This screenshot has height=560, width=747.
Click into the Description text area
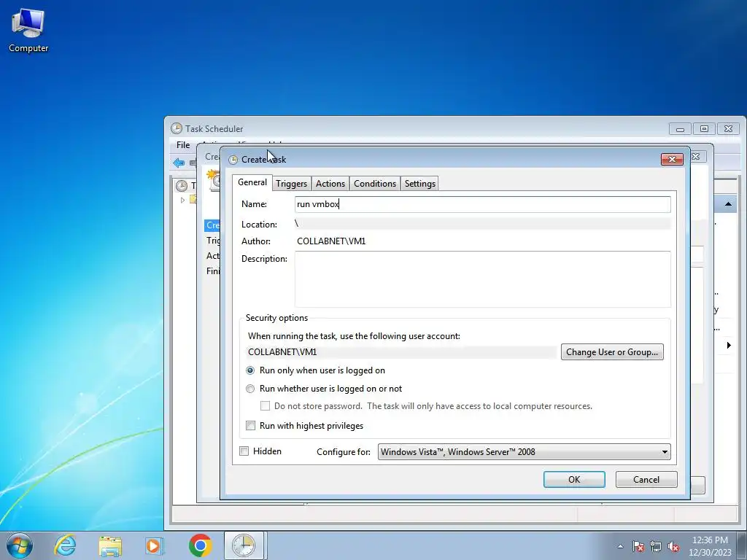(x=483, y=279)
